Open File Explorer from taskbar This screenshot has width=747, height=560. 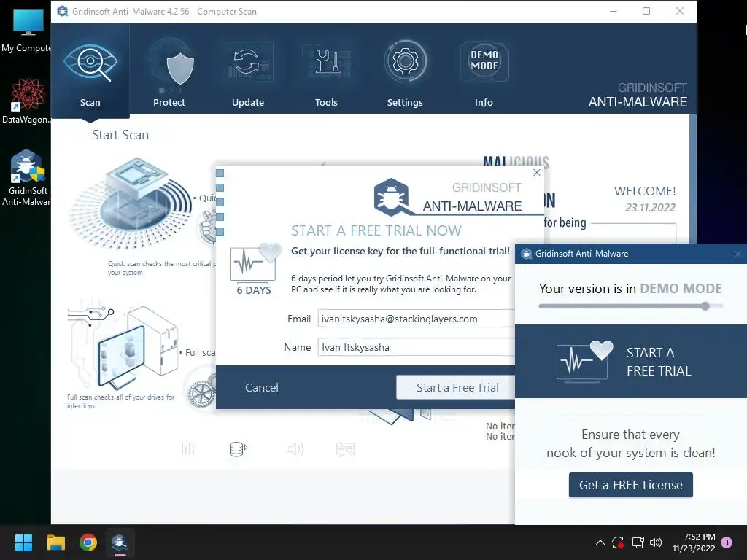55,542
